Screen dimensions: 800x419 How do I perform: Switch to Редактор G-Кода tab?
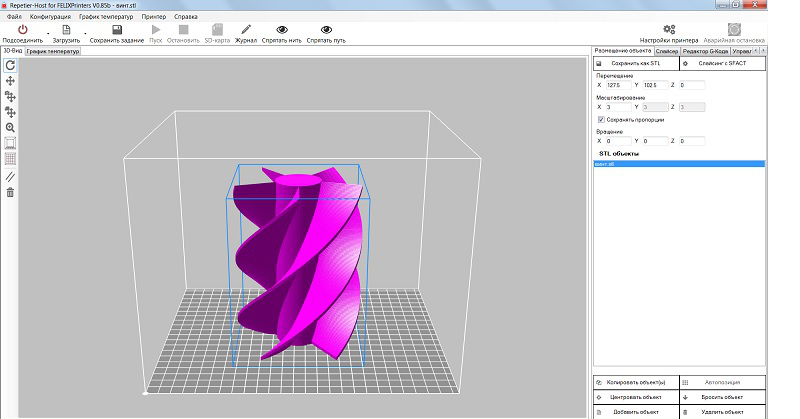coord(705,52)
